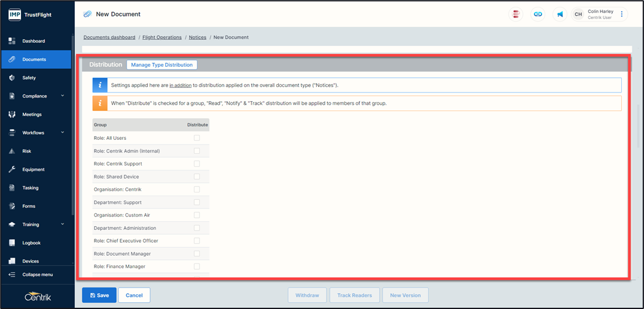Click the red stacked icon in the header

tap(516, 14)
